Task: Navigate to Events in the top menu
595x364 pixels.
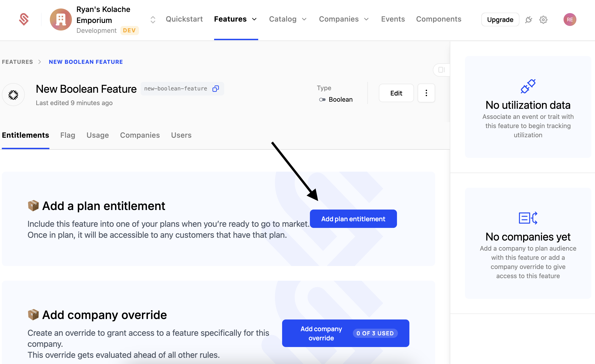Action: pos(393,19)
